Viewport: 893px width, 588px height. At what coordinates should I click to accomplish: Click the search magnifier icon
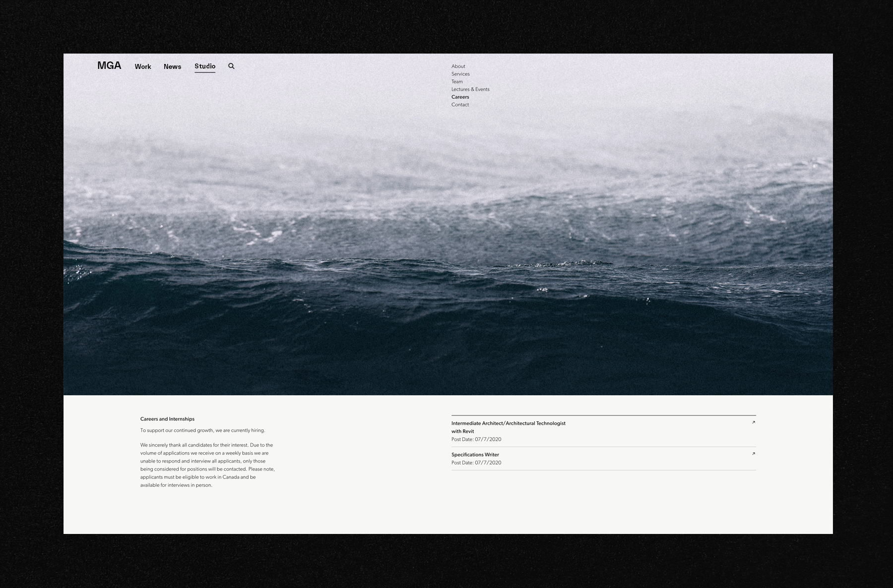tap(231, 66)
